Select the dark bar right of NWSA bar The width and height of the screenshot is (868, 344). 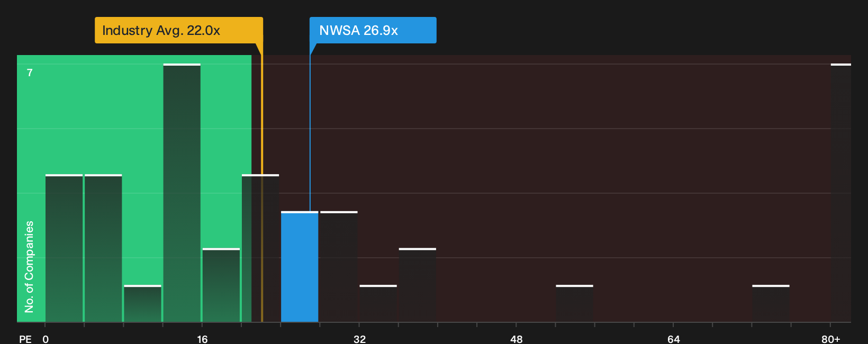(339, 267)
